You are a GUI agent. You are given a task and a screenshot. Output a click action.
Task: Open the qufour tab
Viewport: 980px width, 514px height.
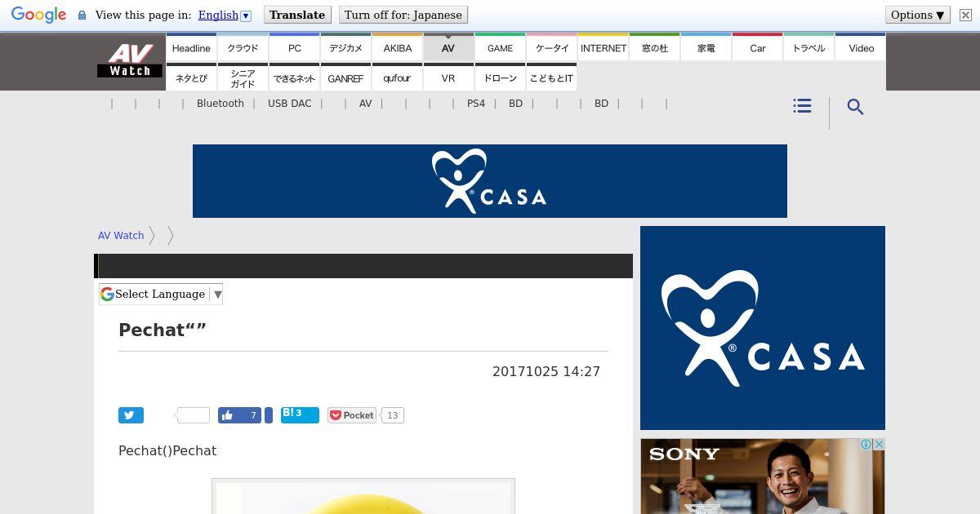[397, 78]
